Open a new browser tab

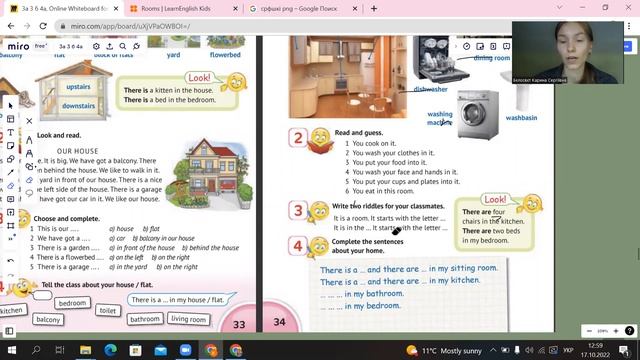(374, 9)
